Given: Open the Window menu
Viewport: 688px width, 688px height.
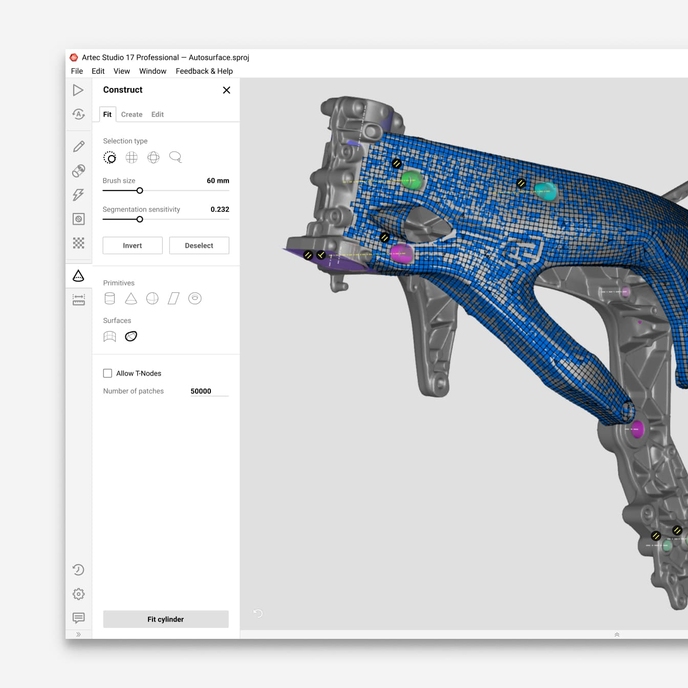Looking at the screenshot, I should (153, 71).
